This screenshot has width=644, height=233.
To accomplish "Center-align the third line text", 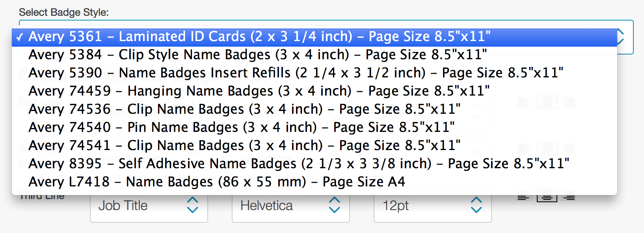I will pos(547,197).
